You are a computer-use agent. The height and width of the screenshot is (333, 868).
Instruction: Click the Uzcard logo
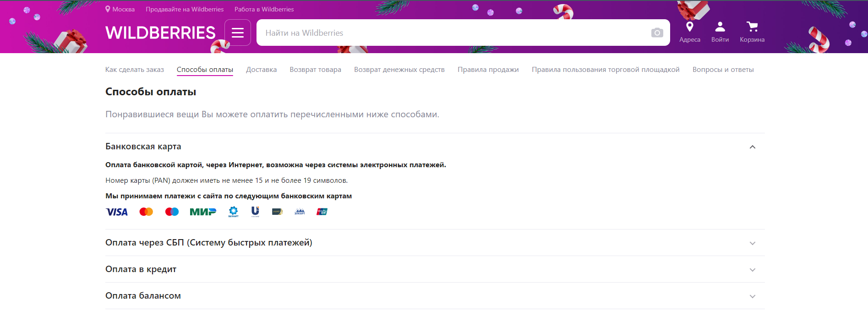pyautogui.click(x=255, y=212)
